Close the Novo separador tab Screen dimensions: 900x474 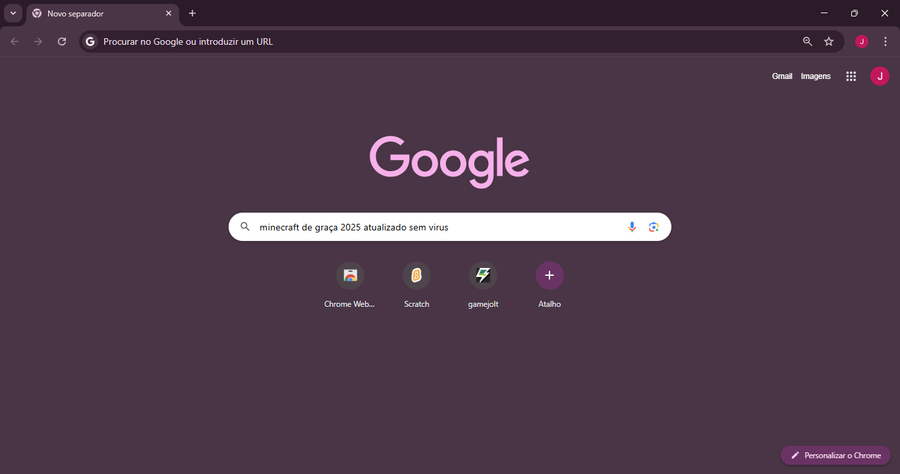[169, 13]
